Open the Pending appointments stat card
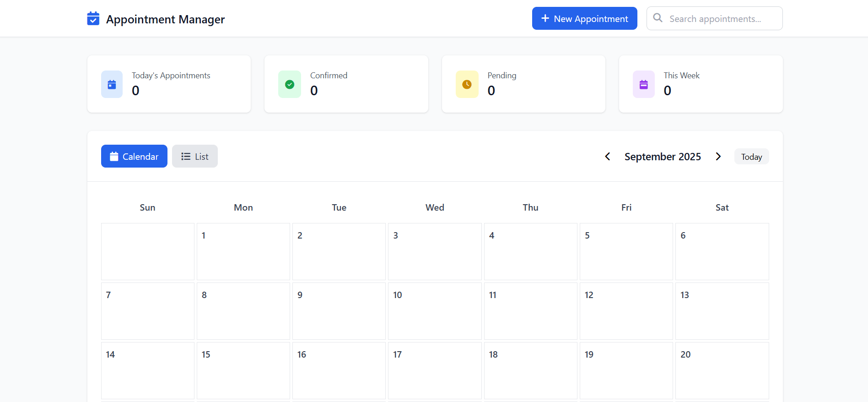The image size is (868, 402). point(523,84)
